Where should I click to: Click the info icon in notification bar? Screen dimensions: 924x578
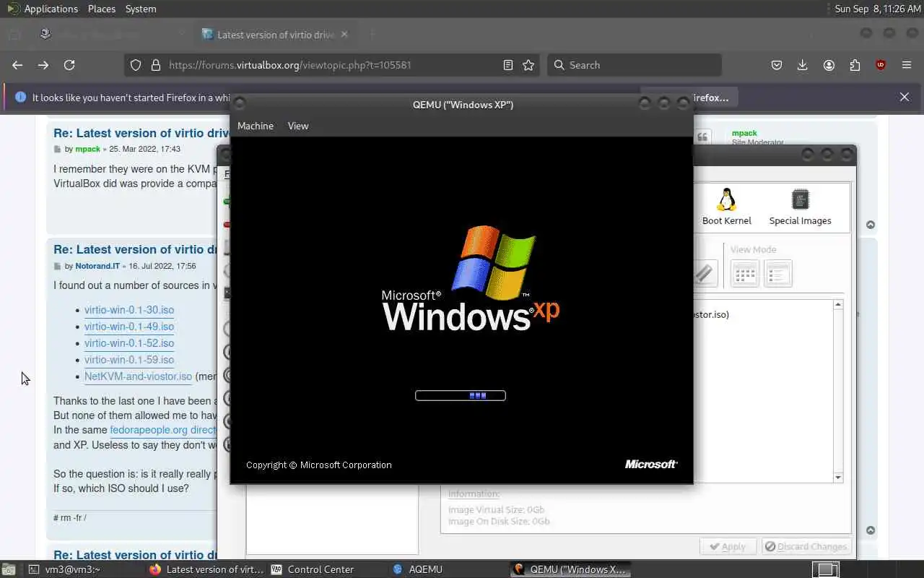coord(20,97)
